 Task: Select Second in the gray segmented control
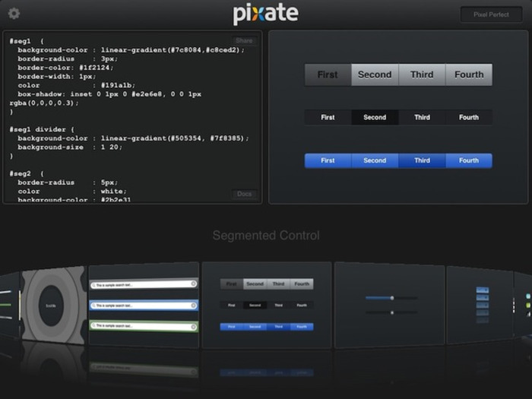[x=375, y=74]
